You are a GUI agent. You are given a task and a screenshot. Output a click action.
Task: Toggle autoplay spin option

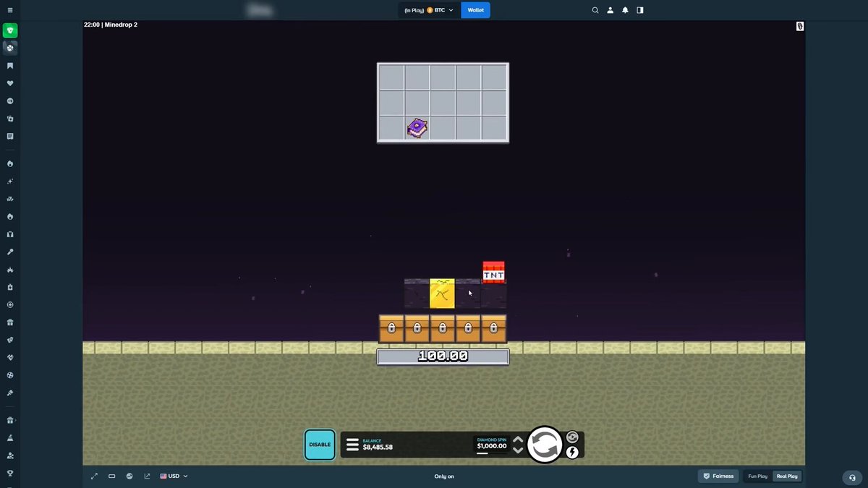(572, 437)
